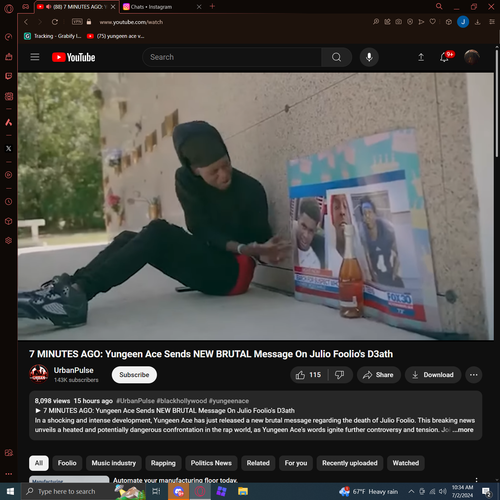Open Tracking - Grabify bookmark
Image resolution: width=500 pixels, height=500 pixels.
pos(53,36)
